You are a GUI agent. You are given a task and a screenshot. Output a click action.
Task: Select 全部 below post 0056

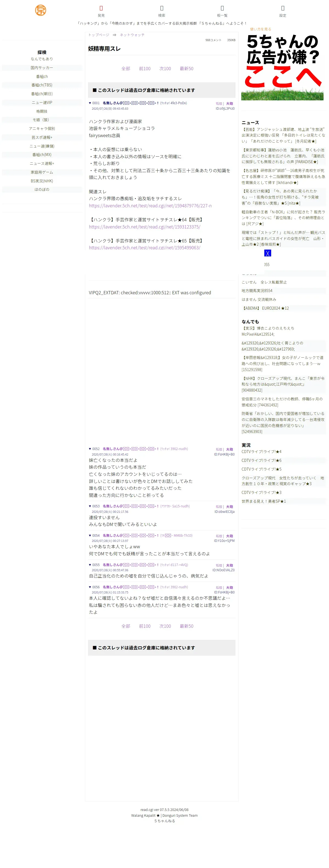coord(126,626)
